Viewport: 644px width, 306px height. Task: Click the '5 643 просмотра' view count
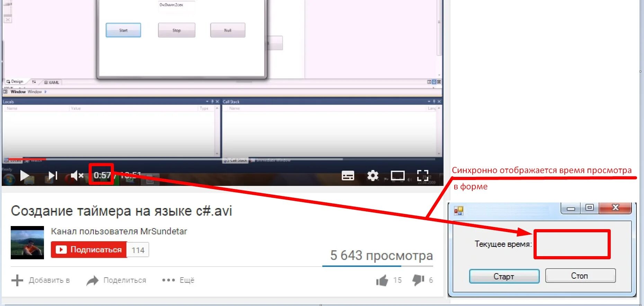382,255
